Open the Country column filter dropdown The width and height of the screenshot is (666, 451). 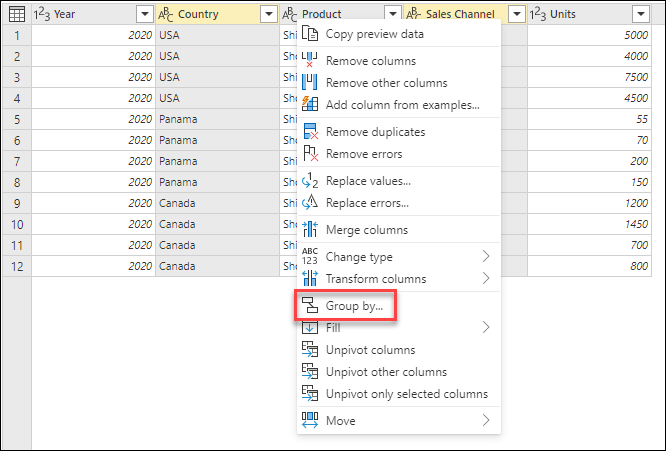(x=268, y=14)
